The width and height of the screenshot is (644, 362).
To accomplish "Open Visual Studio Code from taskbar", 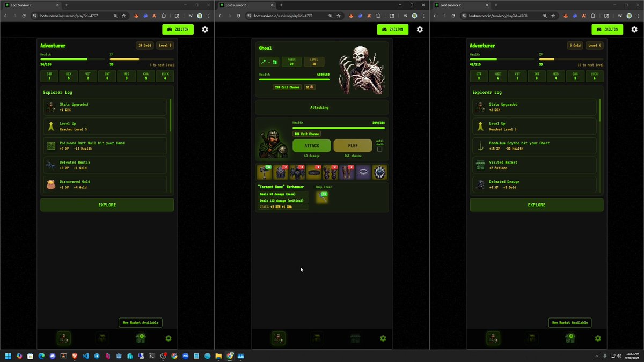I will (85, 356).
